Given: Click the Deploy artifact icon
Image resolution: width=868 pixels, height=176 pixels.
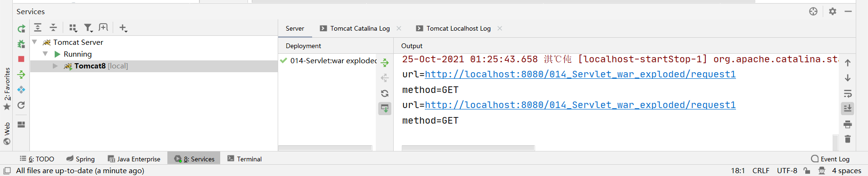Looking at the screenshot, I should click(x=385, y=63).
